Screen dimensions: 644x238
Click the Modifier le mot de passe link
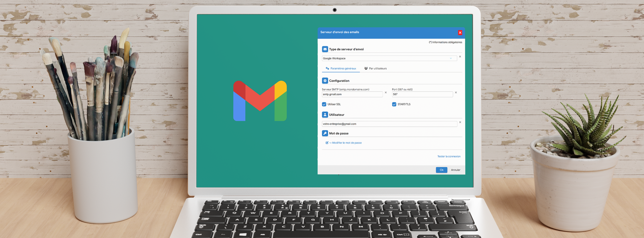click(x=347, y=143)
